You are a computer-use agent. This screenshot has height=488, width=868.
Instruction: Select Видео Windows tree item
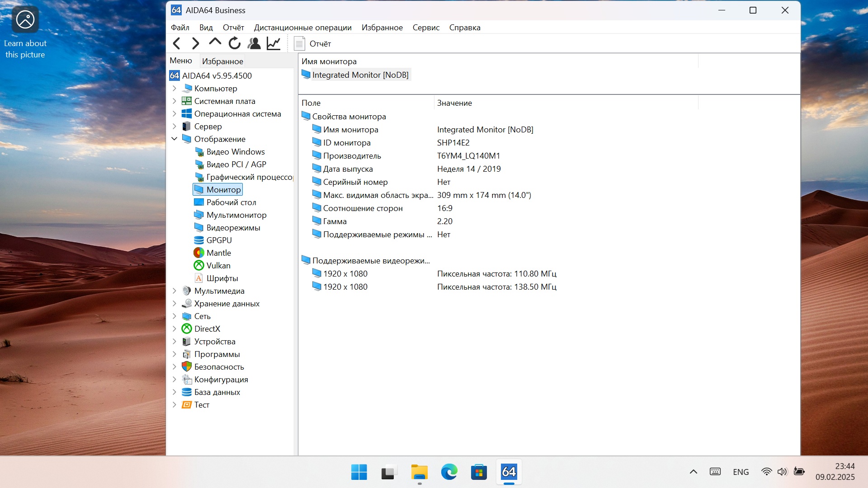tap(235, 152)
